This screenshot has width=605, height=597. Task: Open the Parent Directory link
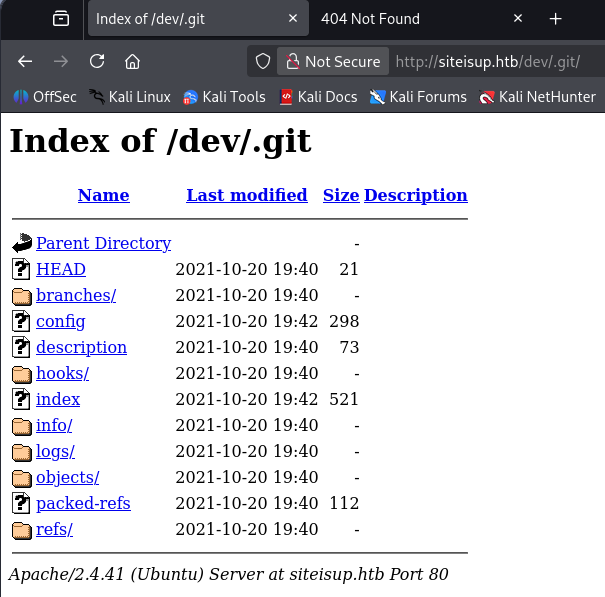pos(103,243)
